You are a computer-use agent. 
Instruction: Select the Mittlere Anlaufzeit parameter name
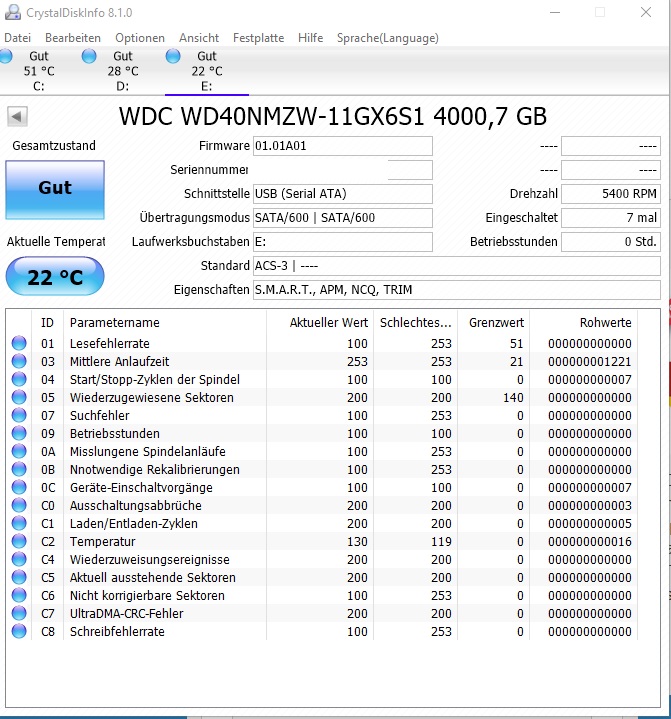coord(119,361)
